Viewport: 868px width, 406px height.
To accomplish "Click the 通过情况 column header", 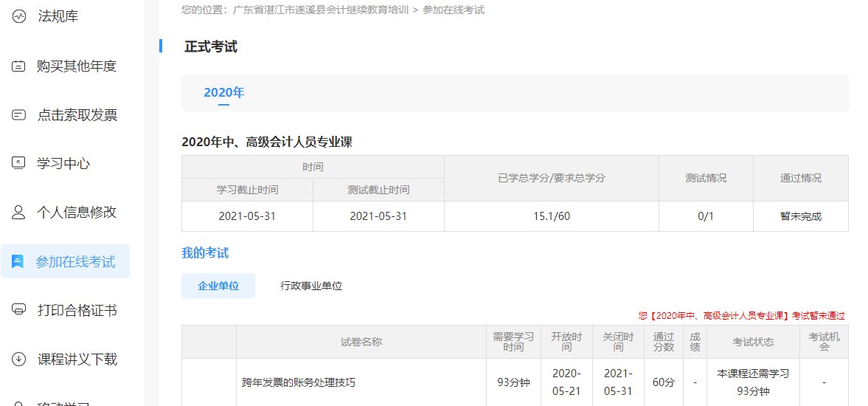I will pos(800,179).
